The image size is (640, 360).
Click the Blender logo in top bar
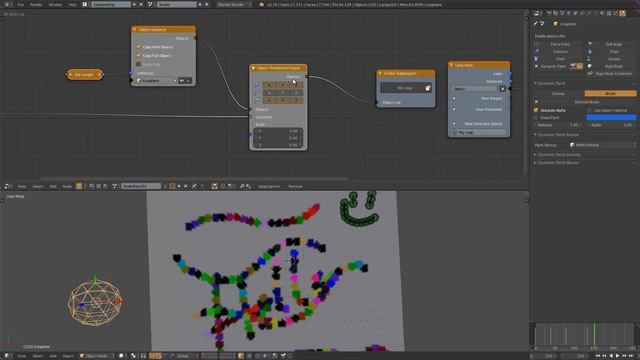7,4
